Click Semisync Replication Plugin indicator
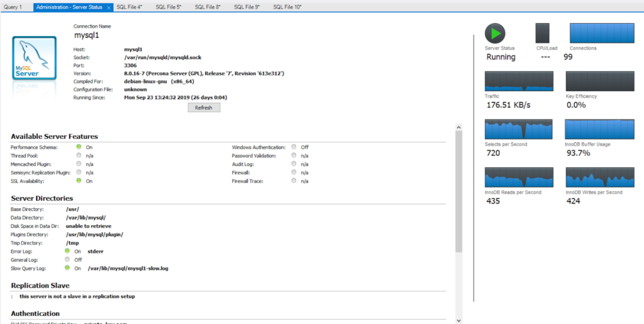644x324 pixels. (x=79, y=172)
